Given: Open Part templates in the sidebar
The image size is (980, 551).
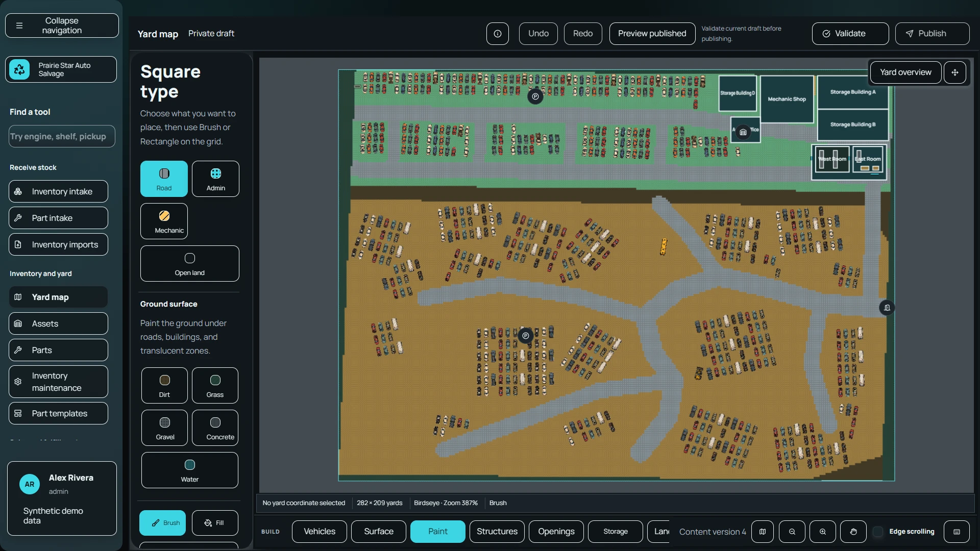Looking at the screenshot, I should point(58,413).
